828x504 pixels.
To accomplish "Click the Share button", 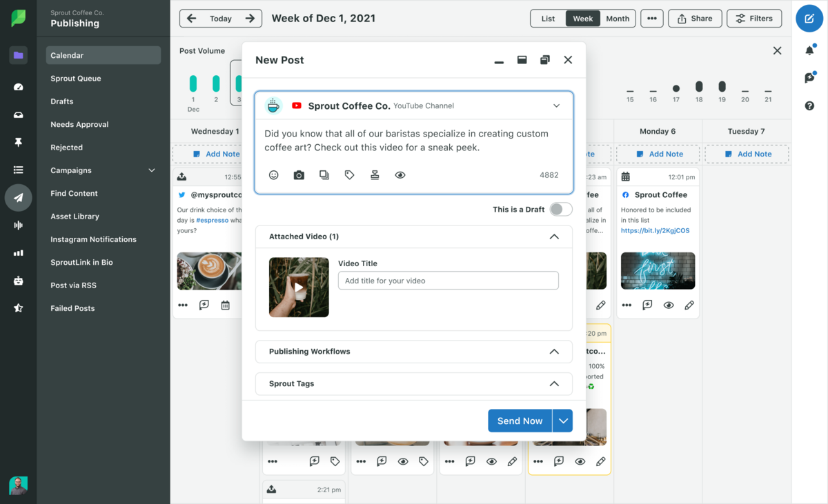I will pyautogui.click(x=695, y=19).
